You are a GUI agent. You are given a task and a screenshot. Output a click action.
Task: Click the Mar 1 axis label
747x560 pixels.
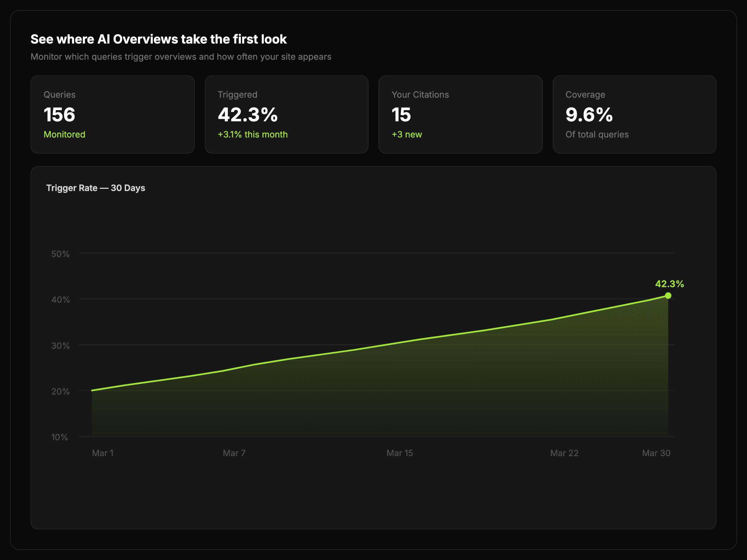point(103,453)
